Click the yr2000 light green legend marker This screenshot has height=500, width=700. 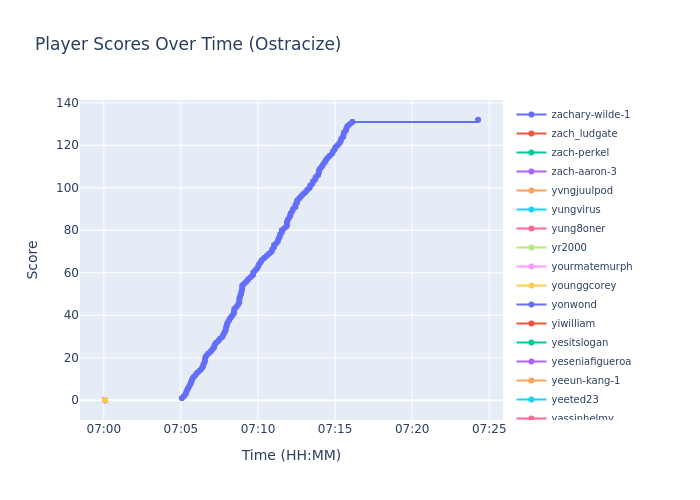pyautogui.click(x=531, y=248)
